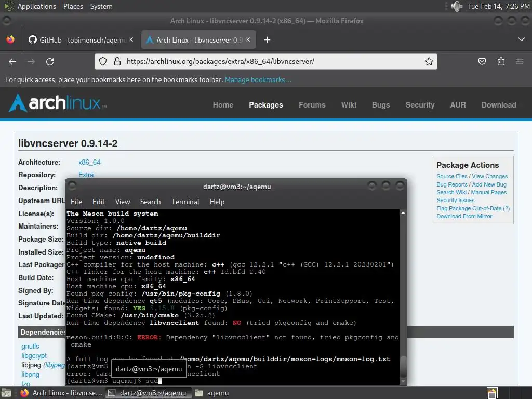This screenshot has width=532, height=399.
Task: Open View Changes package action link
Action: 489,176
